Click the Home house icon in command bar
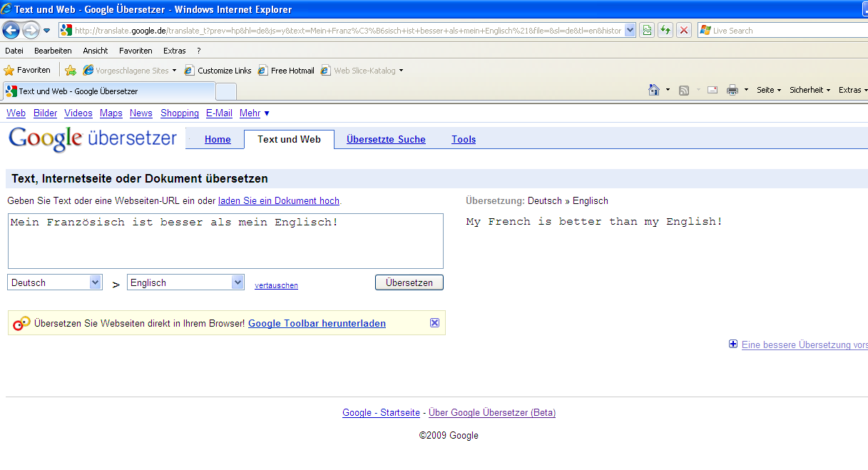 (653, 90)
